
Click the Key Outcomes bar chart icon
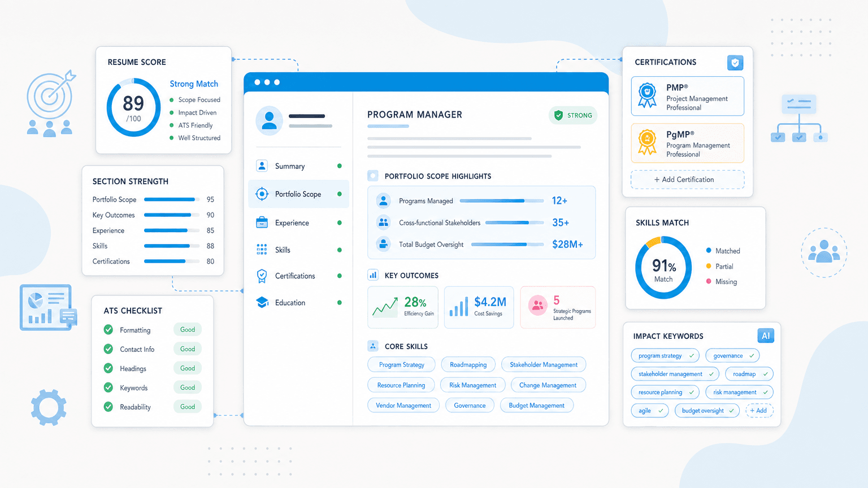pyautogui.click(x=373, y=275)
